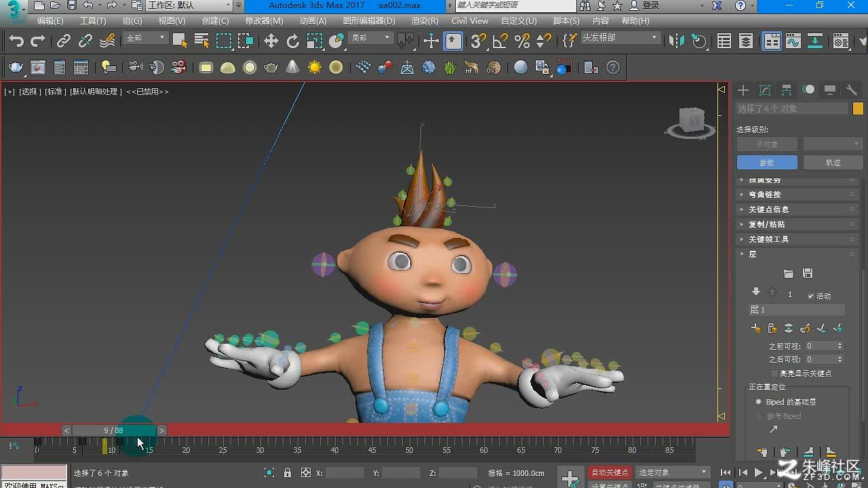Open the 修改器(M) menu
868x488 pixels.
click(x=263, y=21)
